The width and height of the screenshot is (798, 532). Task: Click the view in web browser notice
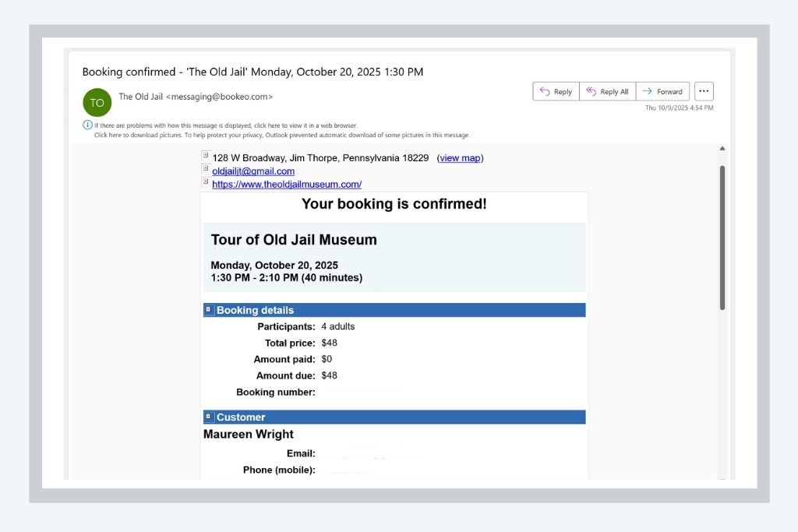pyautogui.click(x=226, y=125)
